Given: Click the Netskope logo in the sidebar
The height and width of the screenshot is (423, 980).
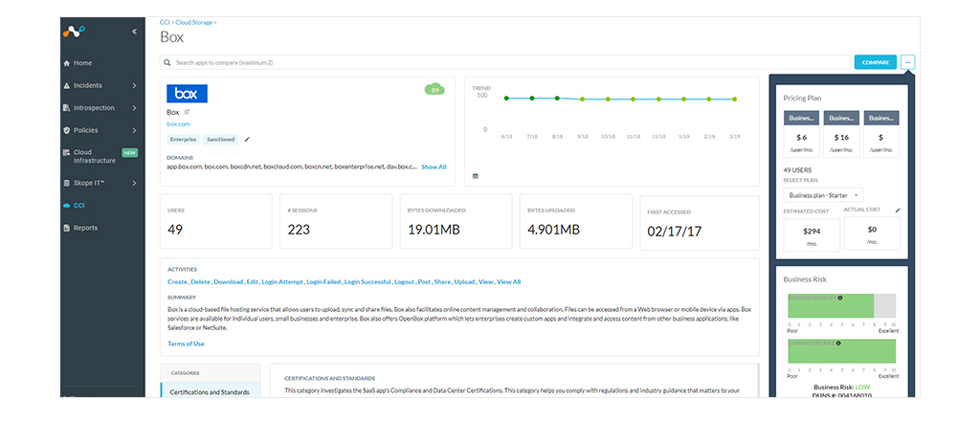Looking at the screenshot, I should [x=73, y=32].
